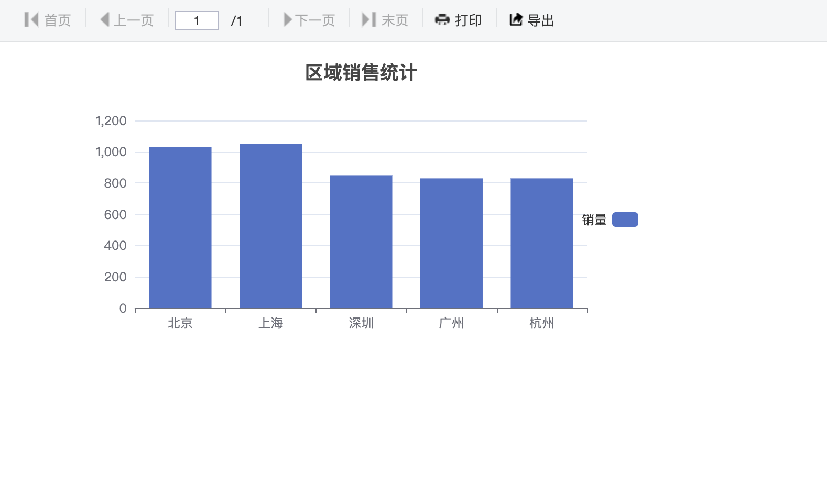Screen dimensions: 827x504
Task: Click the chart title 区域销售统计
Action: pyautogui.click(x=361, y=73)
